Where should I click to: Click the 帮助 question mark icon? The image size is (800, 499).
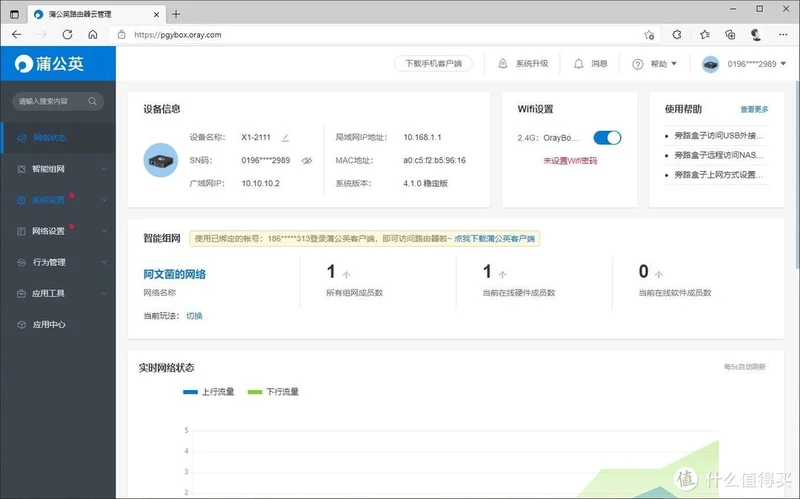638,64
